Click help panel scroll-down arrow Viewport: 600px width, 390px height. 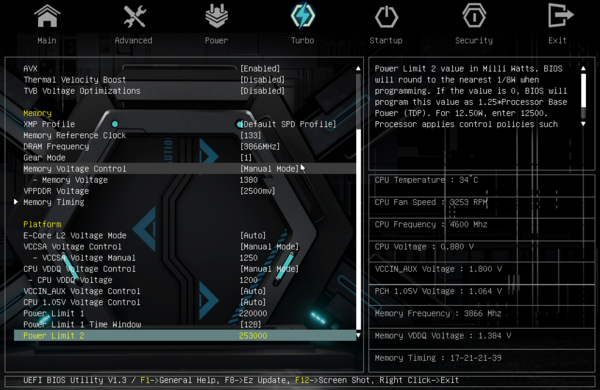[x=583, y=124]
